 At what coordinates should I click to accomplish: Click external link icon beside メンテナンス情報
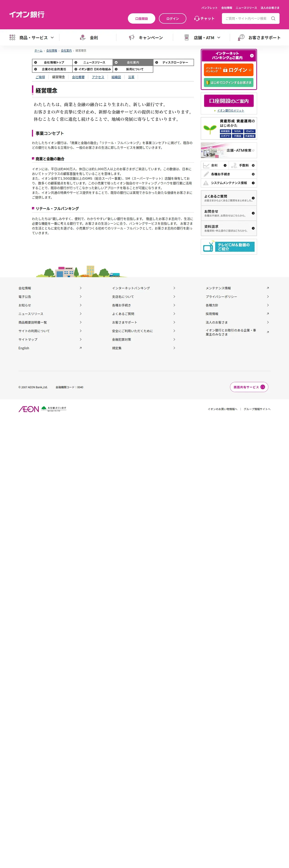268,288
